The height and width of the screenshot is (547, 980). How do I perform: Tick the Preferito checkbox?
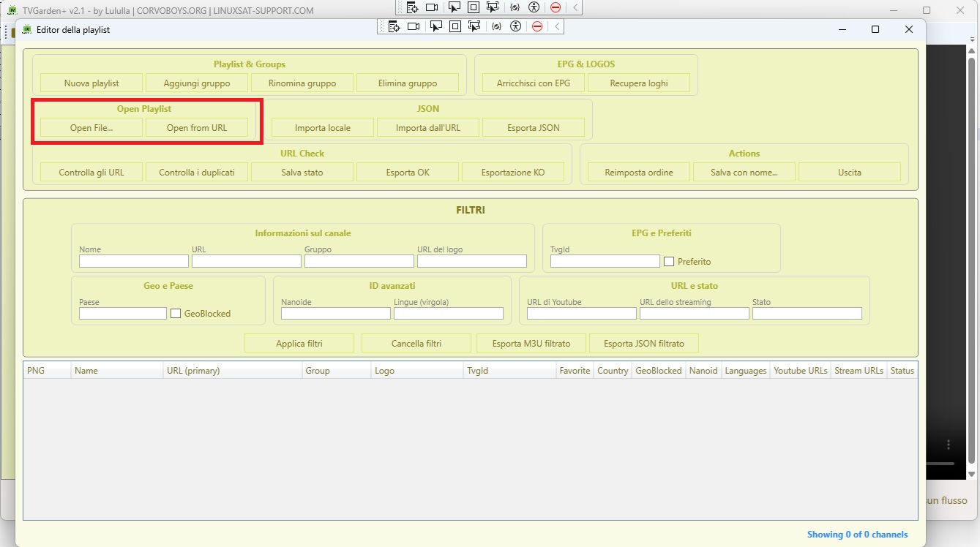669,261
